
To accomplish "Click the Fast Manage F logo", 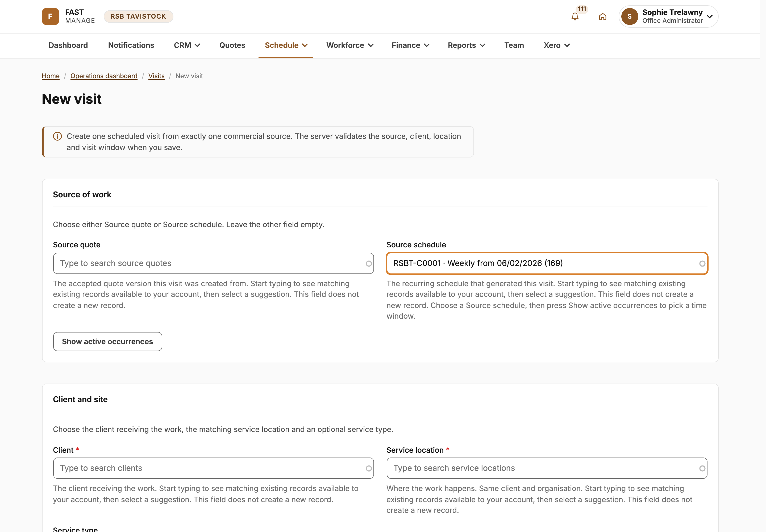I will pyautogui.click(x=50, y=16).
